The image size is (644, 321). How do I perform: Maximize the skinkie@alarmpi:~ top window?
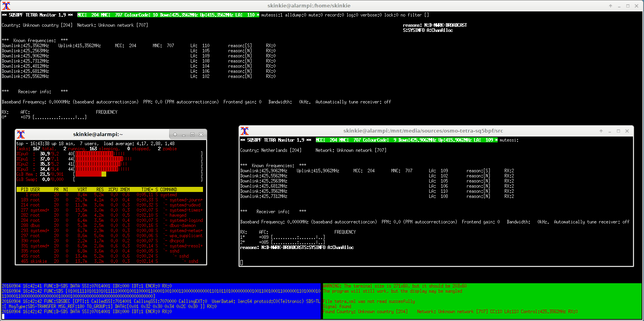(x=192, y=135)
